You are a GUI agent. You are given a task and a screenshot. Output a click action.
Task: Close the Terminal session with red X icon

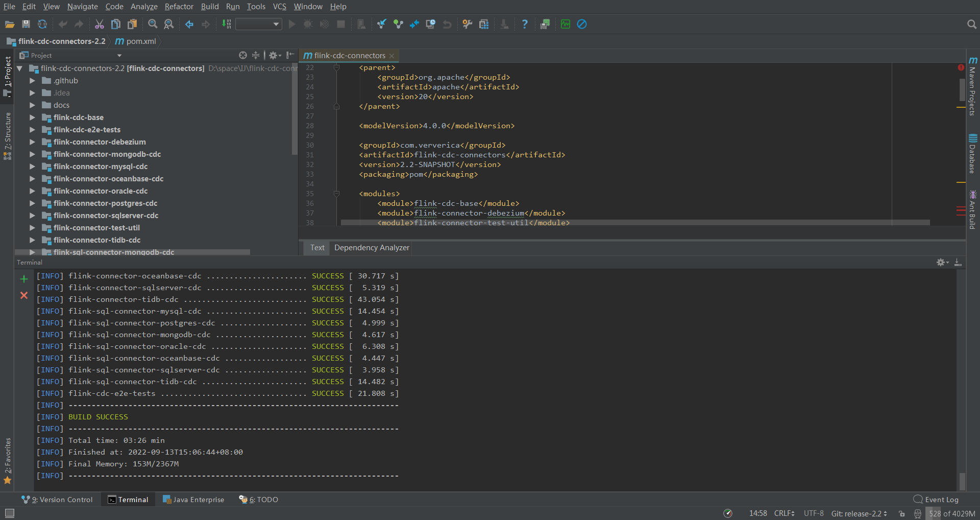23,295
